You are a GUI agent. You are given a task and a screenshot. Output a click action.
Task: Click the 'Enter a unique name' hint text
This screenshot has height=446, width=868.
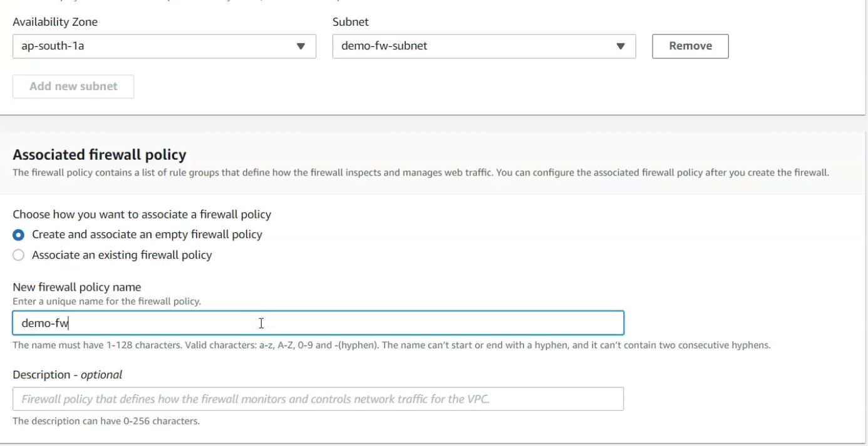click(x=106, y=301)
